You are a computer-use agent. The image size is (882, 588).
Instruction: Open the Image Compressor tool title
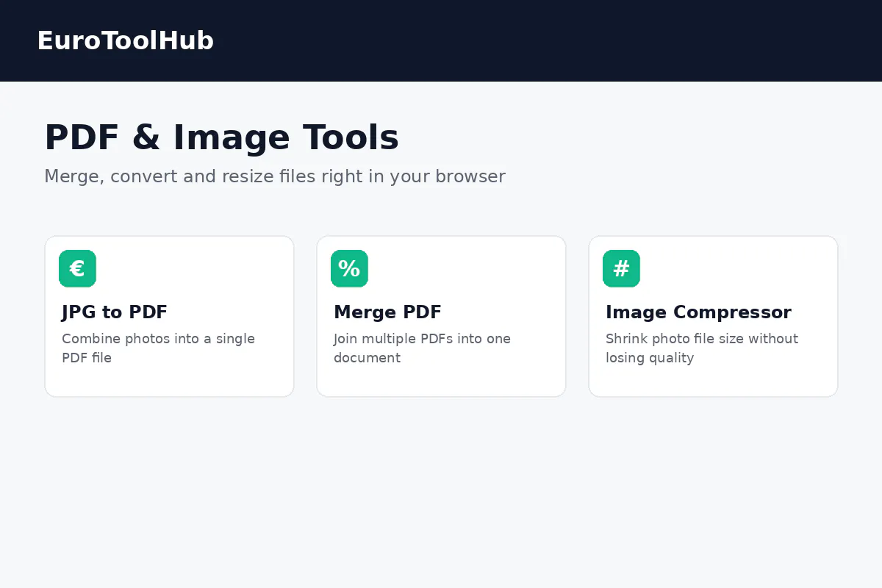click(698, 312)
